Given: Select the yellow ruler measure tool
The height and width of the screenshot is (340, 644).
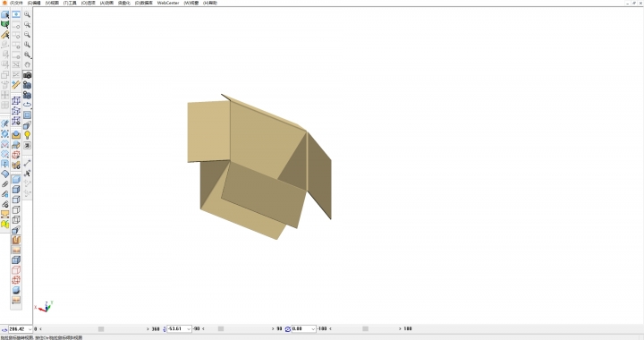Looking at the screenshot, I should coord(16,85).
